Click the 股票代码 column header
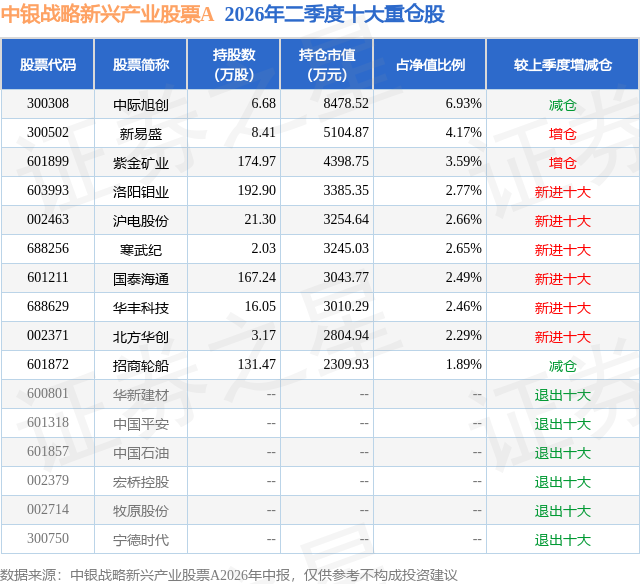640x584 pixels. click(48, 64)
